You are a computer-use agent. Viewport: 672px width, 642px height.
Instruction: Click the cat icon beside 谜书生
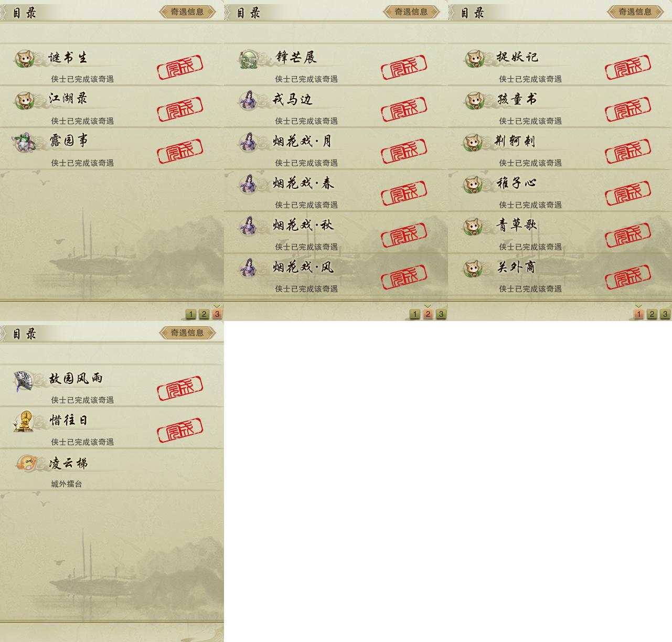tap(25, 58)
